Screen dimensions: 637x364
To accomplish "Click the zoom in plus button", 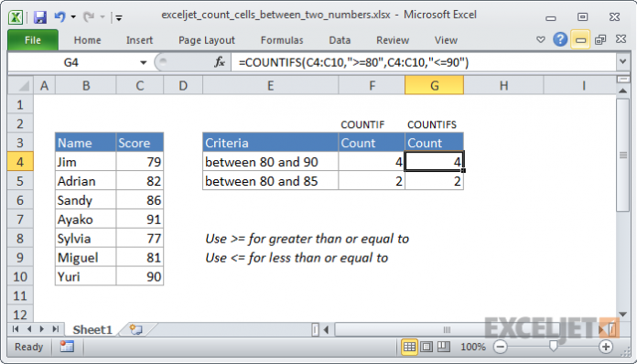I will 606,347.
